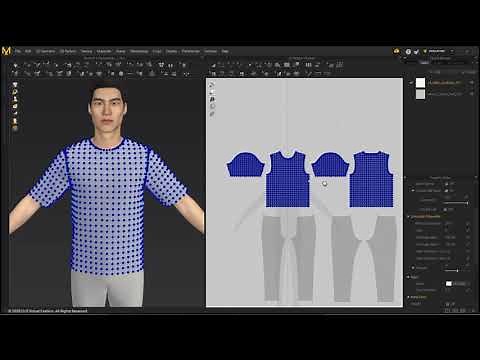Adjust the upper slider in Property Editor

point(456,203)
